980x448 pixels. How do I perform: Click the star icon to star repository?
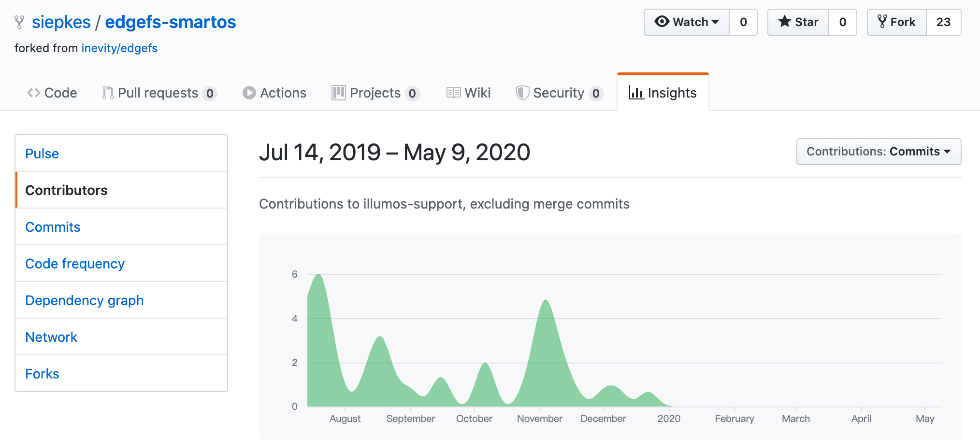(785, 22)
